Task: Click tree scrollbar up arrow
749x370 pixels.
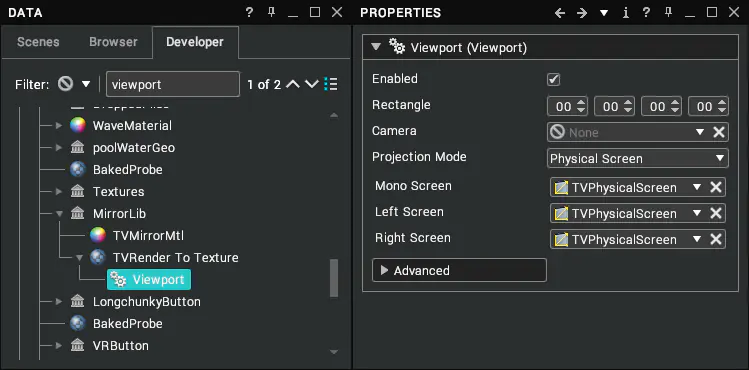Action: pos(334,116)
